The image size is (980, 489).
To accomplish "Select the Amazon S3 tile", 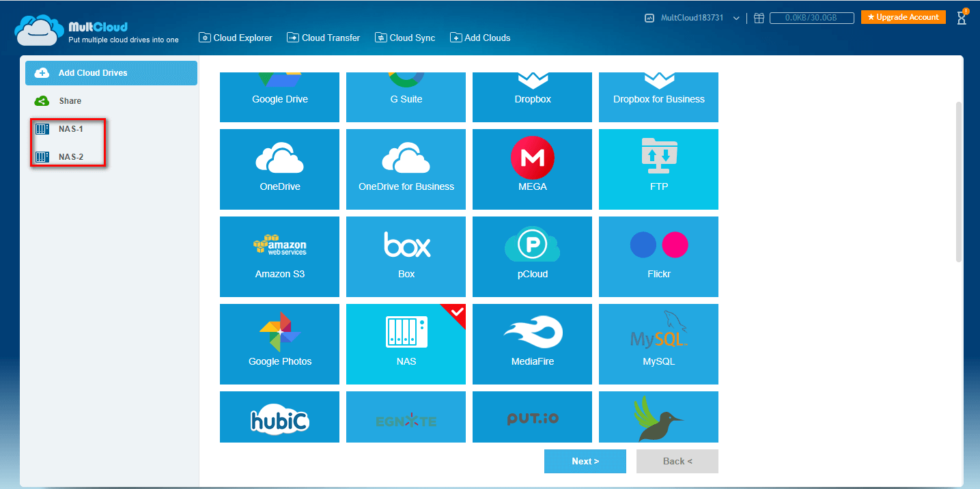I will click(x=279, y=257).
